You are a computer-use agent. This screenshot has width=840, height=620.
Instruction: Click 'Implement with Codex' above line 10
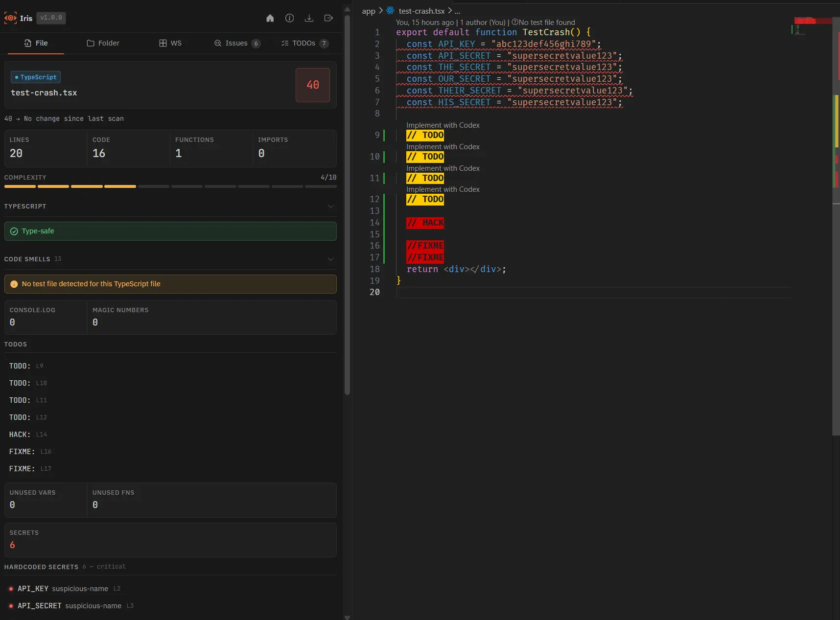coord(443,147)
